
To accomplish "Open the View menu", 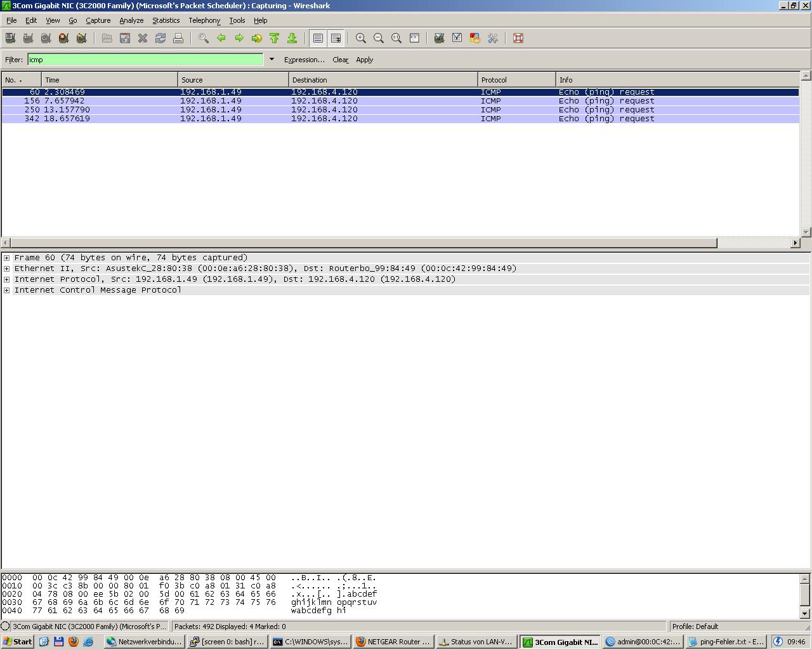I will (53, 20).
